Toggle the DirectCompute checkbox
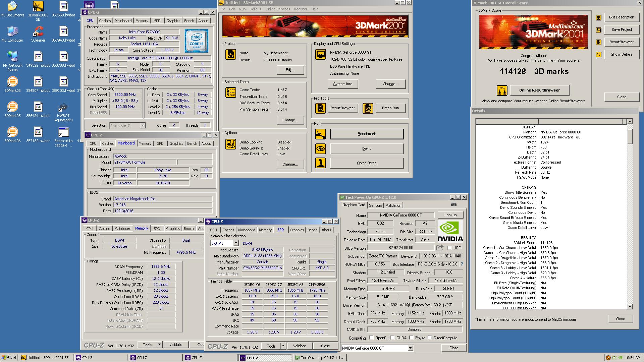Viewport: 644px width, 362px height. point(430,338)
